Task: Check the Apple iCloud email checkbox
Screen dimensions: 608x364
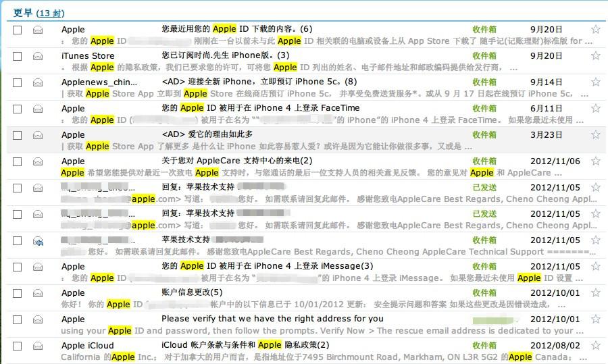Action: coord(17,346)
